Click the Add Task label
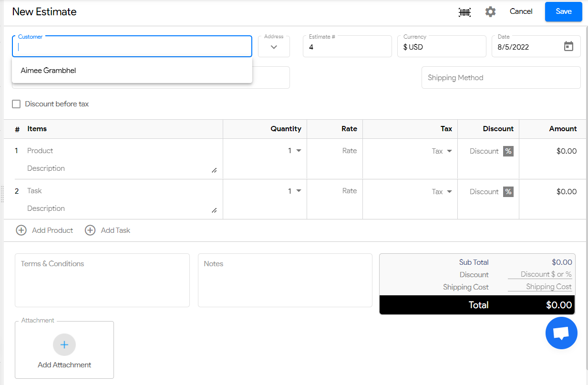 115,230
